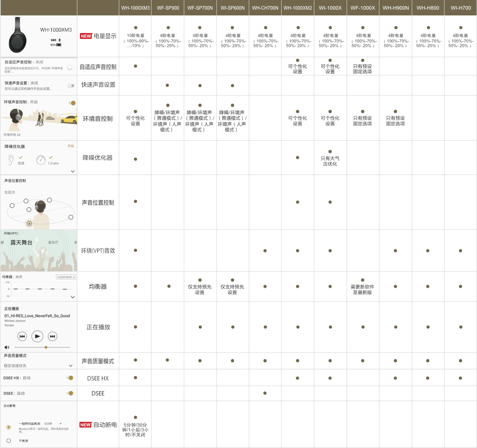This screenshot has height=448, width=477.
Task: Click the ear icon in 降噪优化器
Action: pos(11,160)
